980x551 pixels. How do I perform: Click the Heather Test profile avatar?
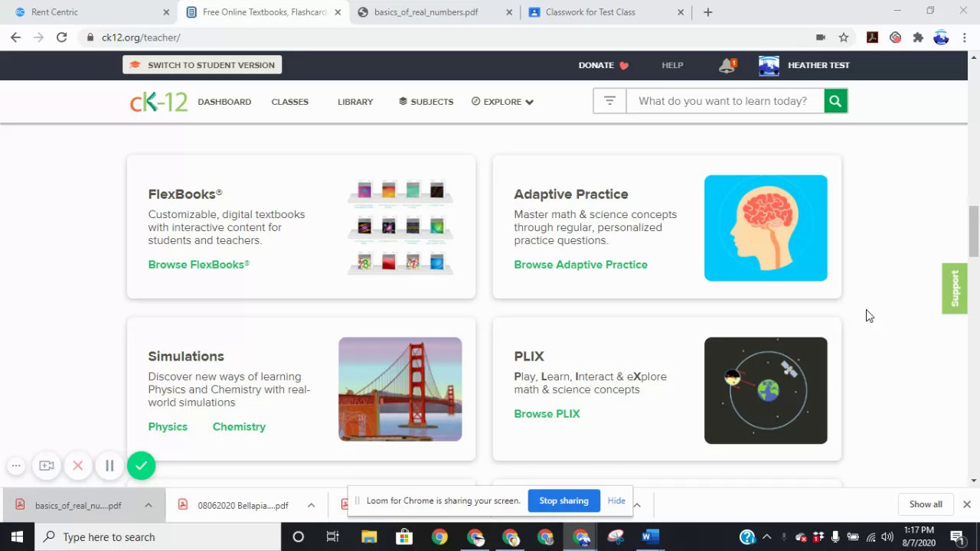(x=769, y=65)
